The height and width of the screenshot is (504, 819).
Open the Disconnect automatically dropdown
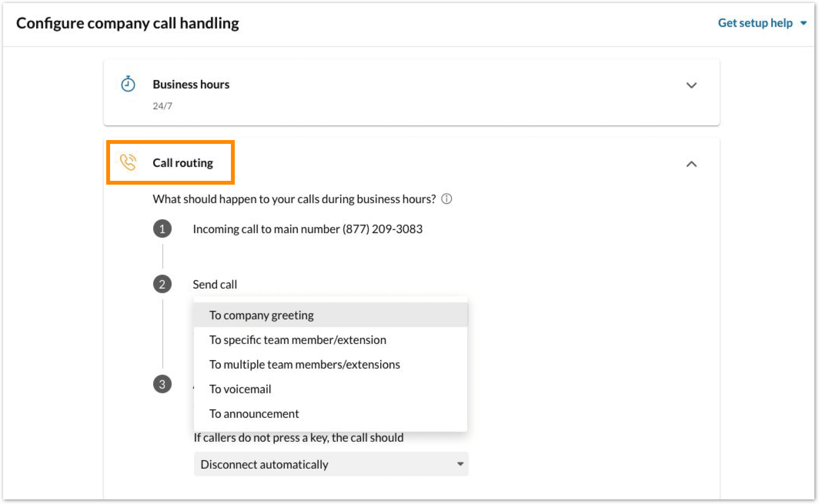coord(330,464)
